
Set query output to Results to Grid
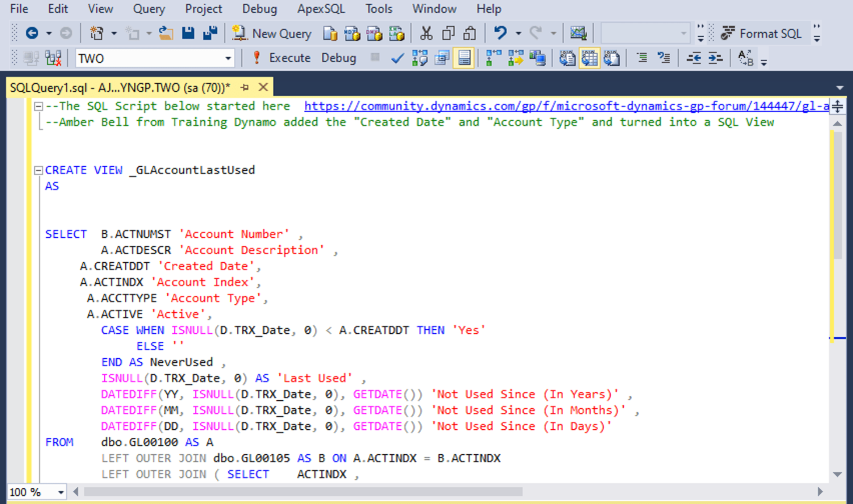(590, 57)
